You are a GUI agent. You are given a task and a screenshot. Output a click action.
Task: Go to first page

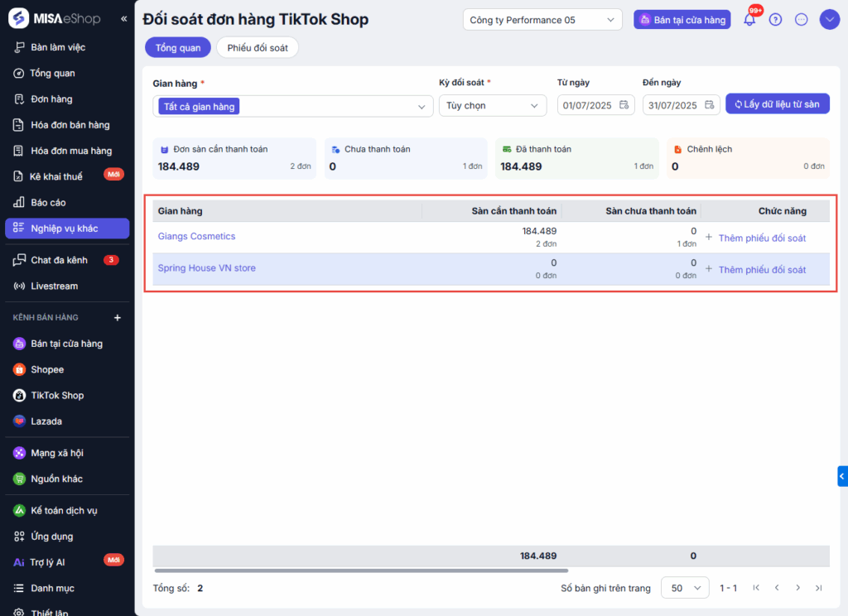click(756, 588)
